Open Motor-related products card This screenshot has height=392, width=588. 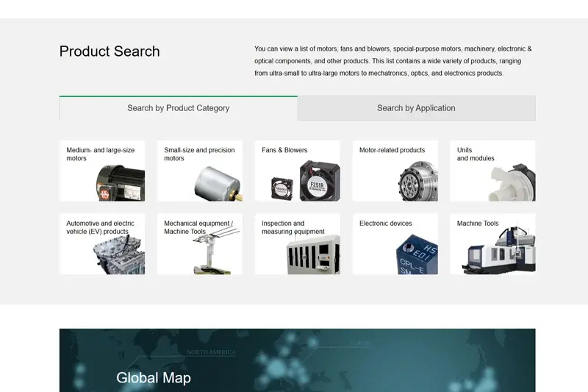pyautogui.click(x=395, y=171)
